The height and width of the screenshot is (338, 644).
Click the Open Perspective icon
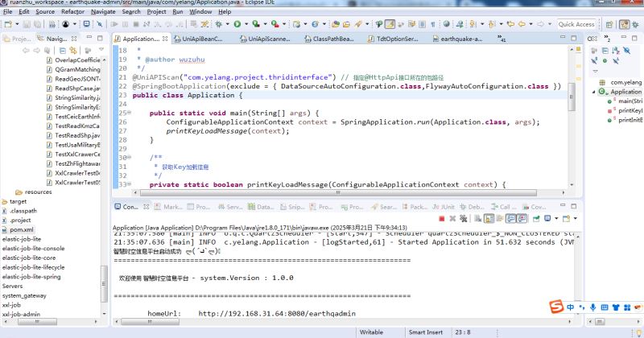click(x=609, y=25)
